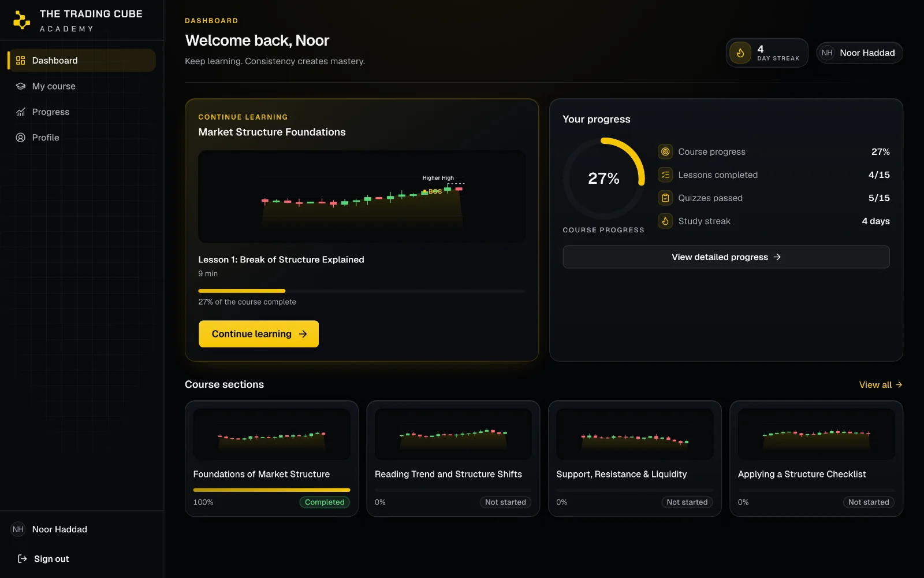
Task: Click Lesson 1: Break of Structure Explained title
Action: pos(281,260)
